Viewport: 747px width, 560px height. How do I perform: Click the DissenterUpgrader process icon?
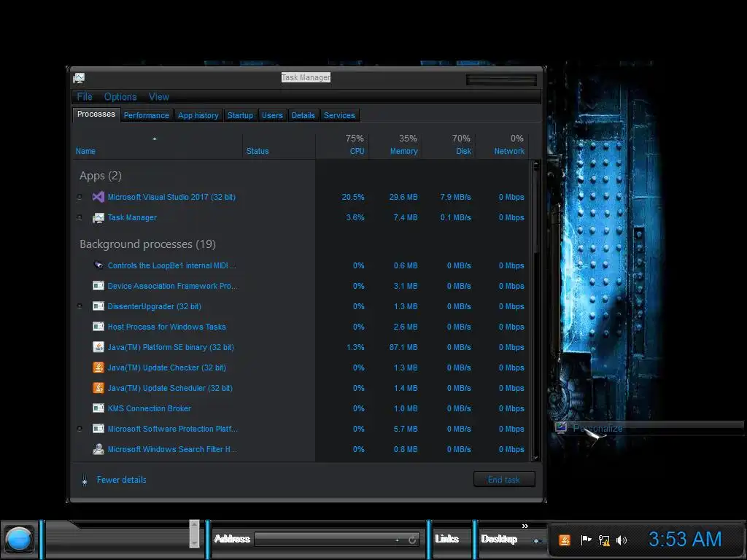point(98,306)
